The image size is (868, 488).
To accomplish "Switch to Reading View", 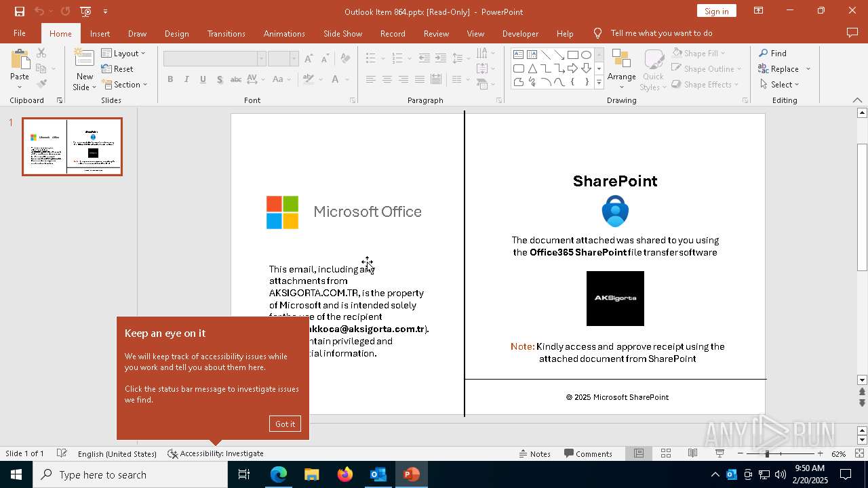I will click(692, 453).
